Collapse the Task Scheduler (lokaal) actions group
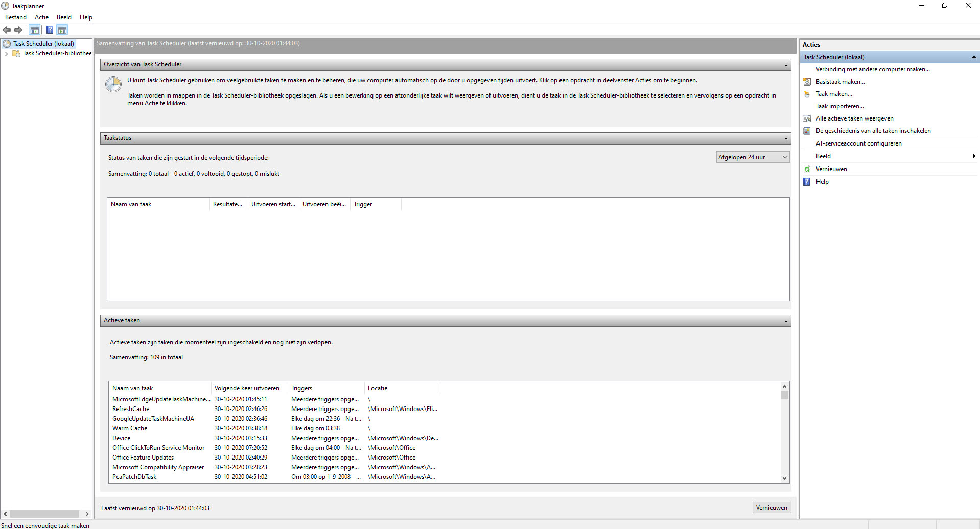The height and width of the screenshot is (529, 980). click(x=974, y=57)
